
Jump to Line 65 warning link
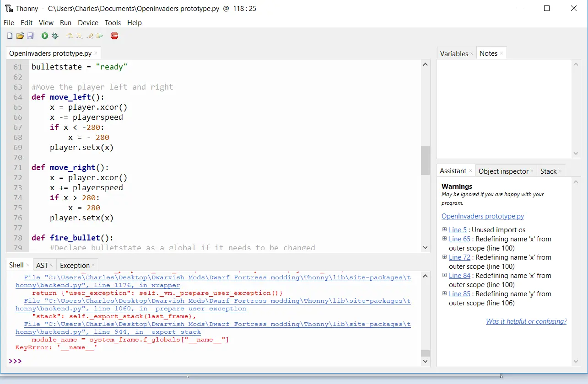tap(459, 239)
